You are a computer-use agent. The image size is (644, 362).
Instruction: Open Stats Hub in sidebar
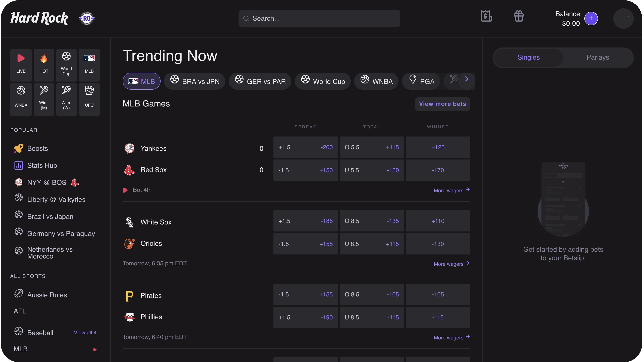tap(36, 165)
